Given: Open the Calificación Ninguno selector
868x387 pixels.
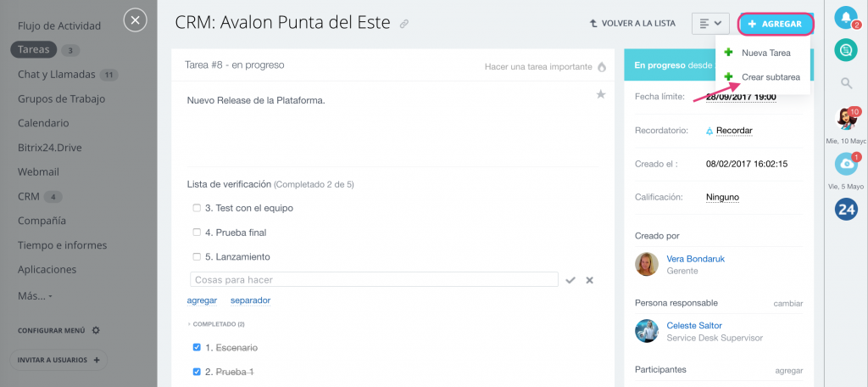Looking at the screenshot, I should click(722, 197).
